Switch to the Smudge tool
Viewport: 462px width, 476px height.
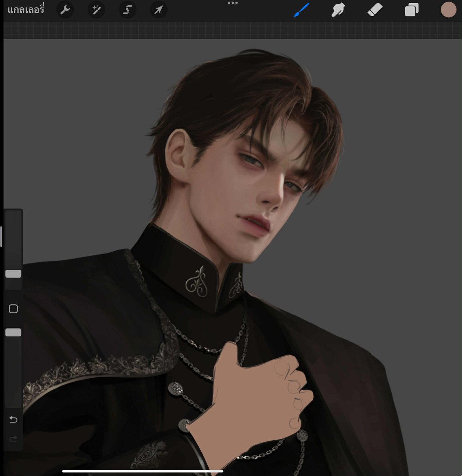point(337,10)
